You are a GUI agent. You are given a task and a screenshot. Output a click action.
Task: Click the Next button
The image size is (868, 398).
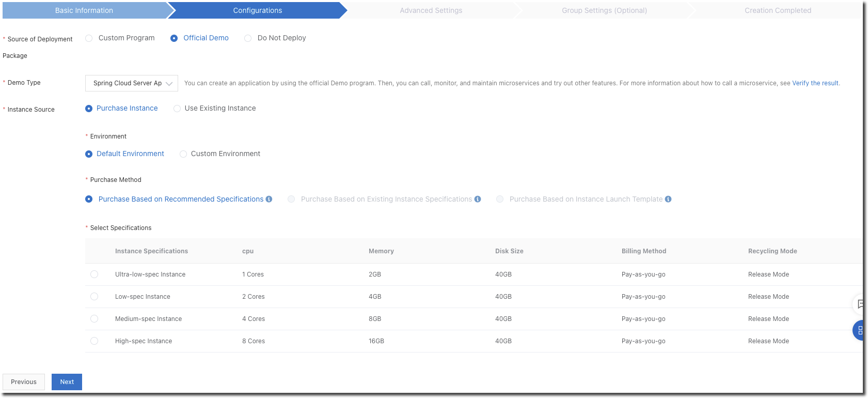point(67,382)
